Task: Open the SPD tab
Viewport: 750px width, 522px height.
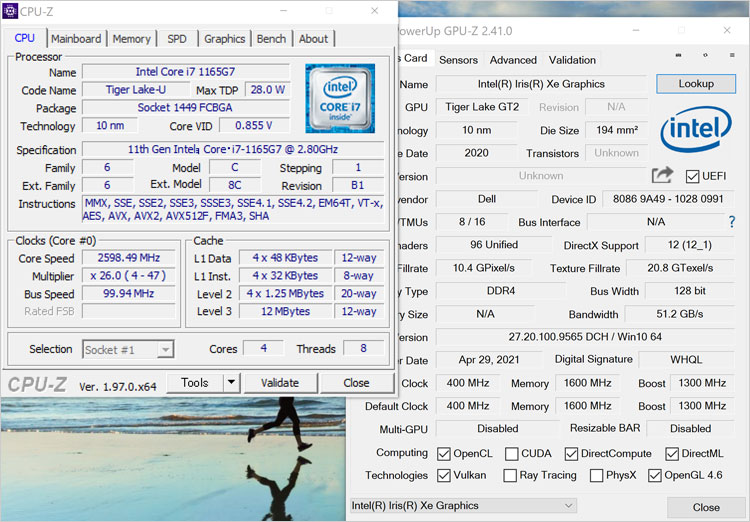Action: (177, 39)
